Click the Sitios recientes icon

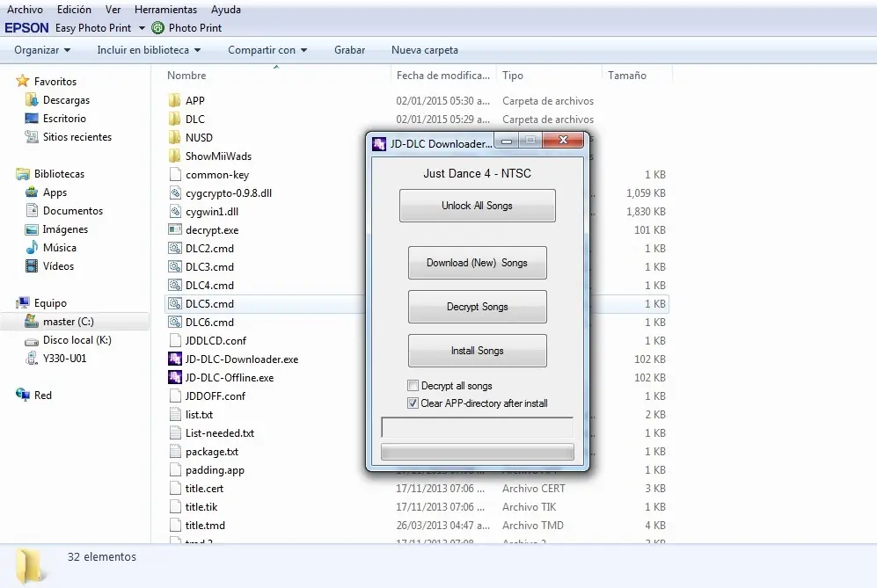pos(32,137)
